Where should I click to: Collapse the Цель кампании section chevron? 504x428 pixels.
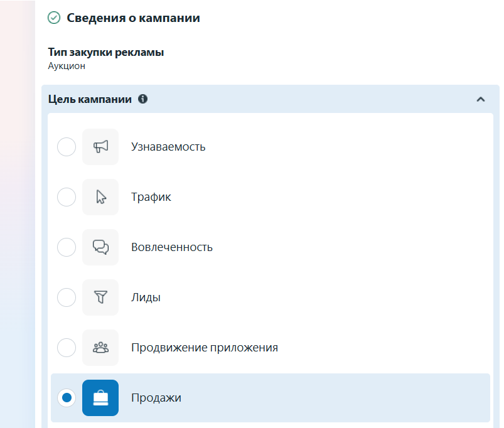click(x=481, y=99)
